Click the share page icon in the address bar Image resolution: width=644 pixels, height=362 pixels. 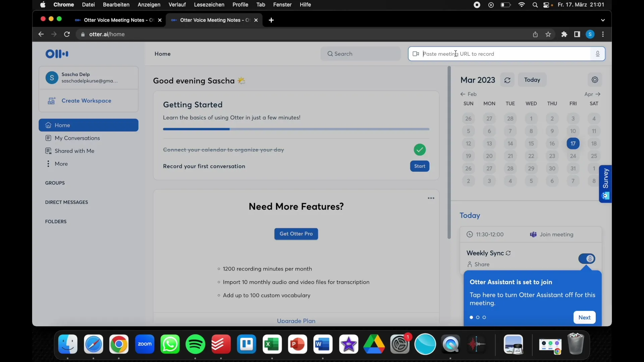click(x=535, y=34)
